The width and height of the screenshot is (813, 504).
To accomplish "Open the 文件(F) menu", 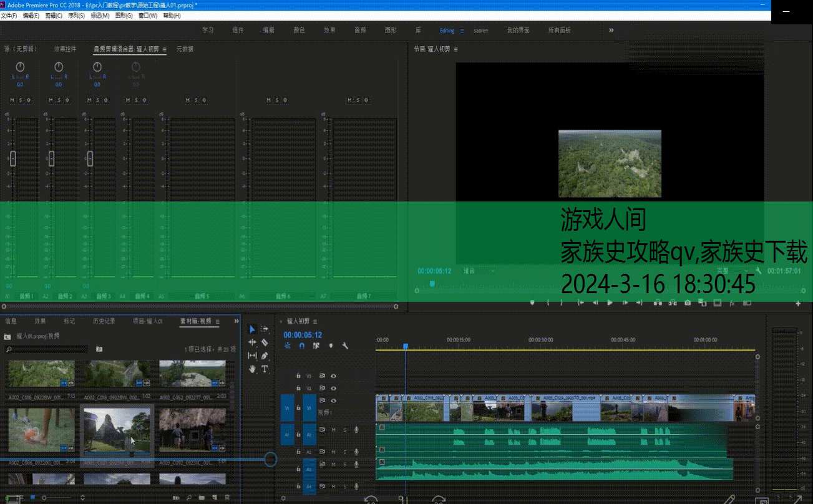I will click(9, 15).
